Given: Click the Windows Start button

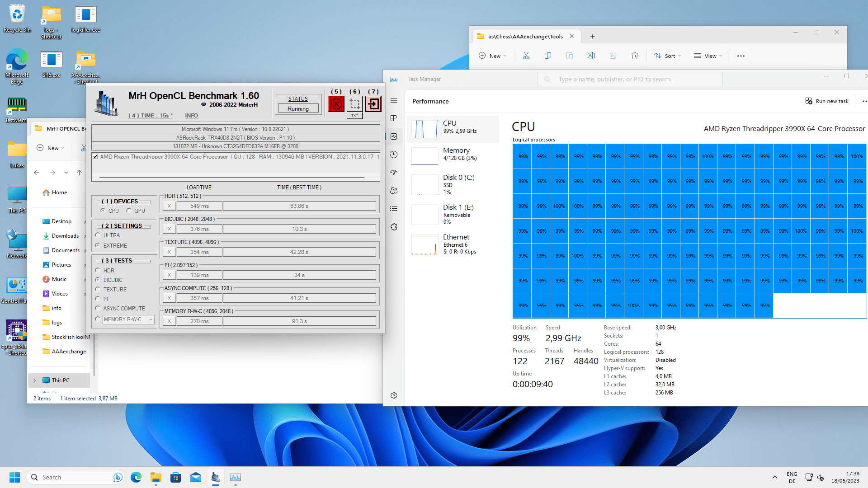Looking at the screenshot, I should click(x=14, y=477).
